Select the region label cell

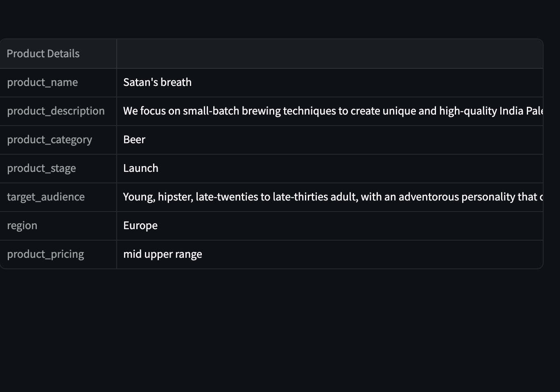point(58,226)
